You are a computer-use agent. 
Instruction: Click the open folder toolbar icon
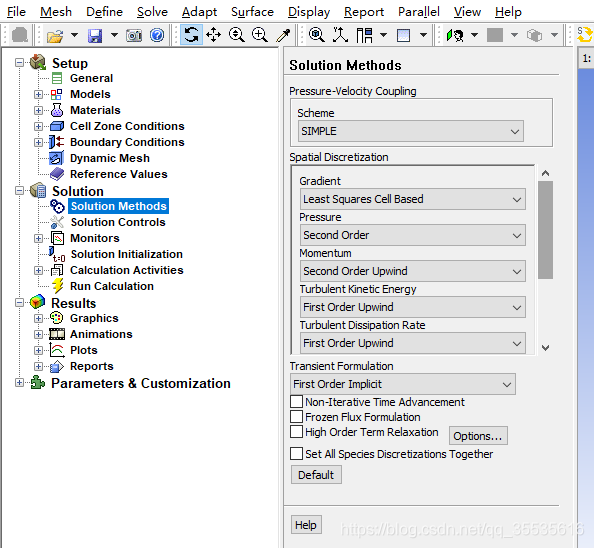click(55, 36)
